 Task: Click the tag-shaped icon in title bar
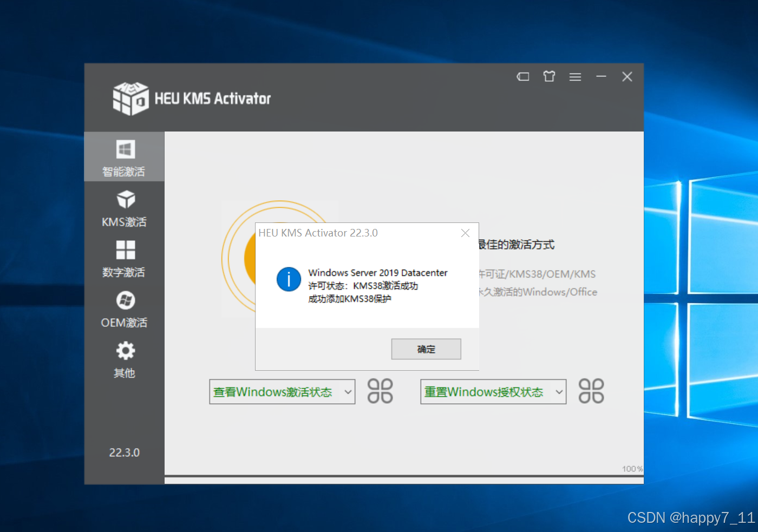pyautogui.click(x=523, y=77)
